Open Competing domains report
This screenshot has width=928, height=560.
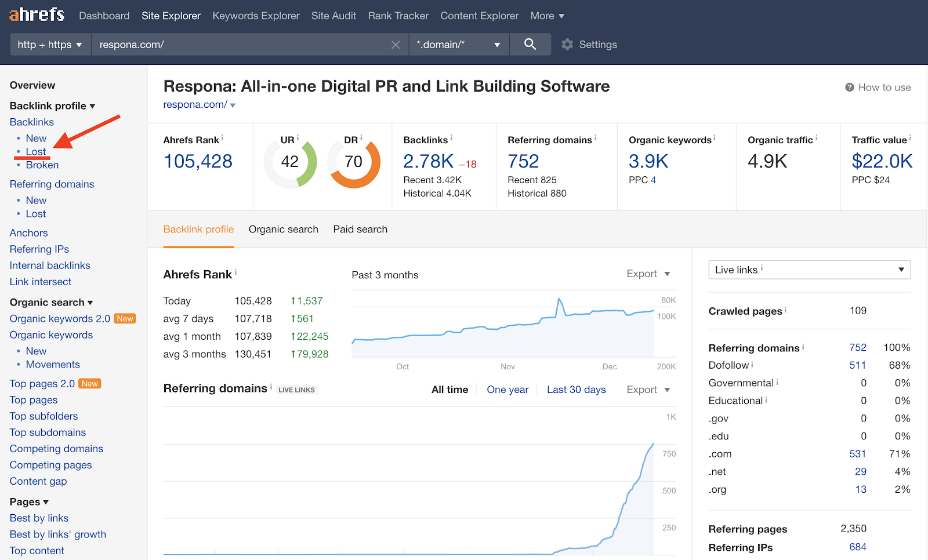point(56,449)
